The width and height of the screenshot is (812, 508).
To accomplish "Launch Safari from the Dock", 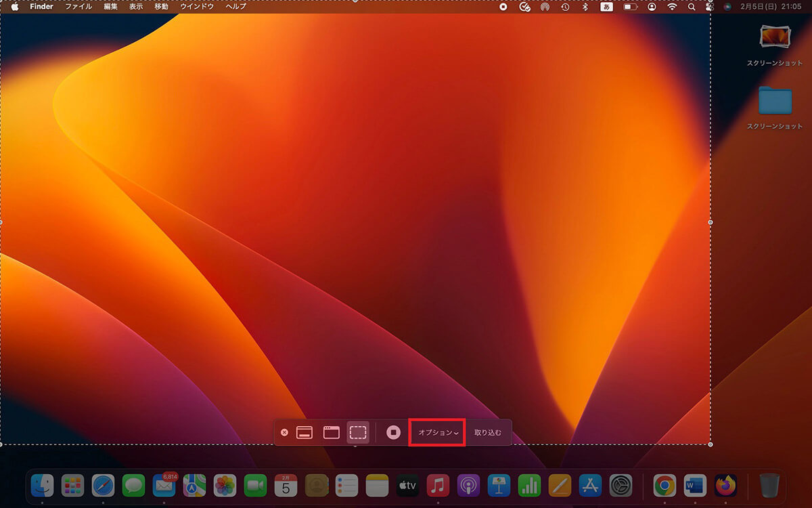I will point(103,485).
